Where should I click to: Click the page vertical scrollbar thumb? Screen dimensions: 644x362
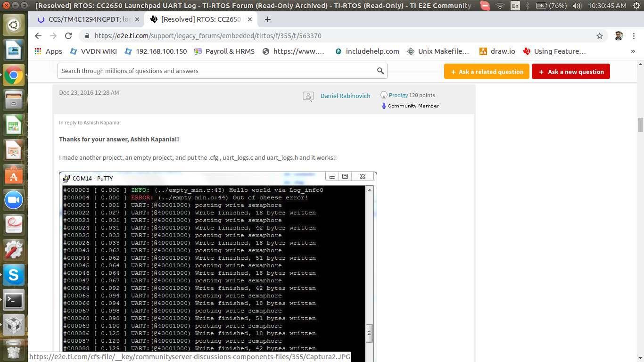coord(640,125)
